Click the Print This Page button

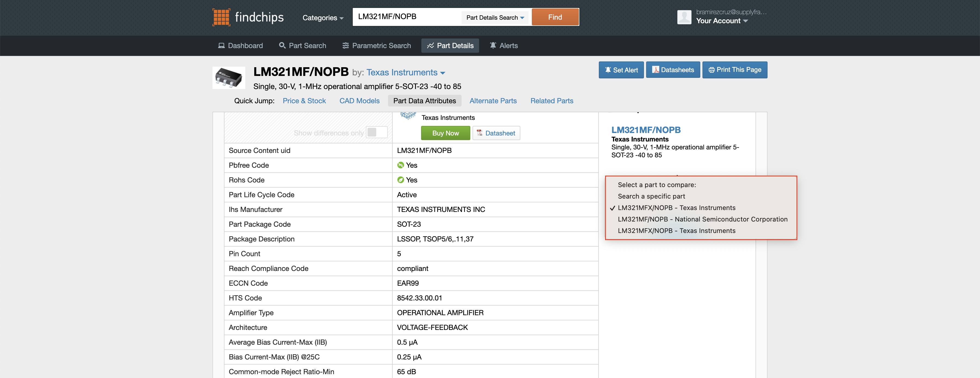click(735, 70)
